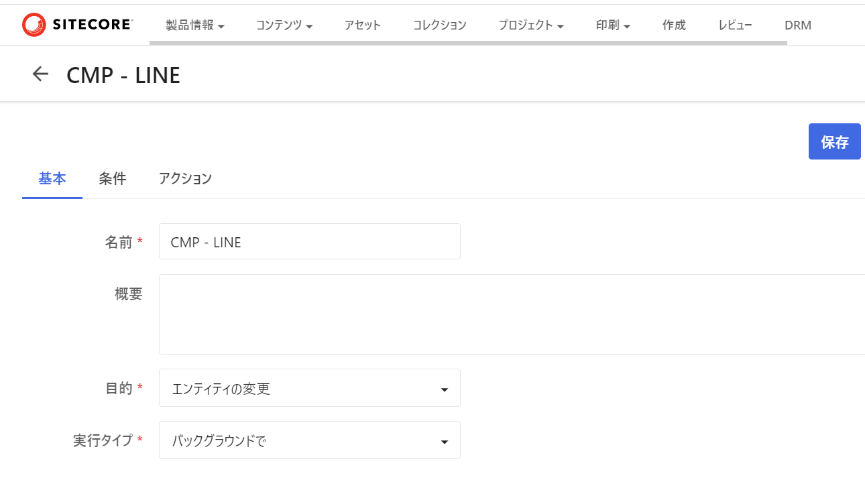Open the 製品情報 menu

(195, 25)
